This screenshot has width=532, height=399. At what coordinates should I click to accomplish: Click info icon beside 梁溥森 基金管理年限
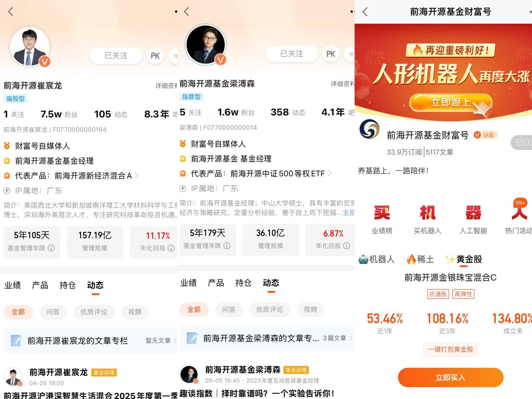tap(227, 246)
